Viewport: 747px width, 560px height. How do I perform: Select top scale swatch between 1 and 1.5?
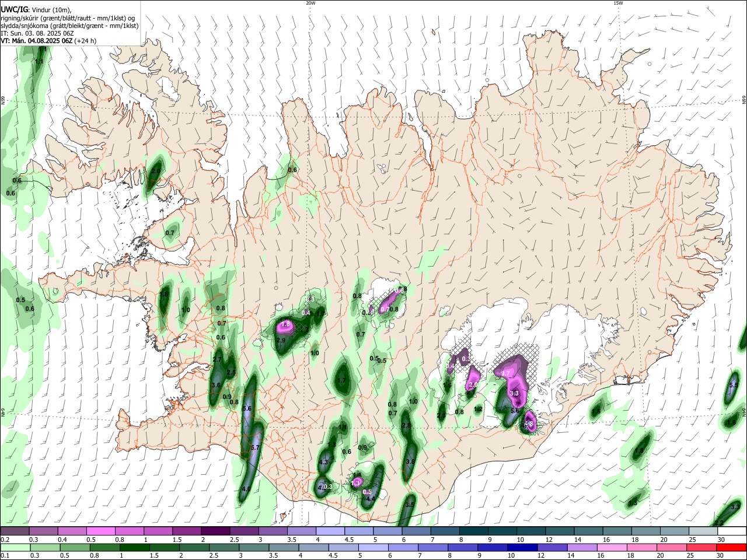click(x=158, y=531)
